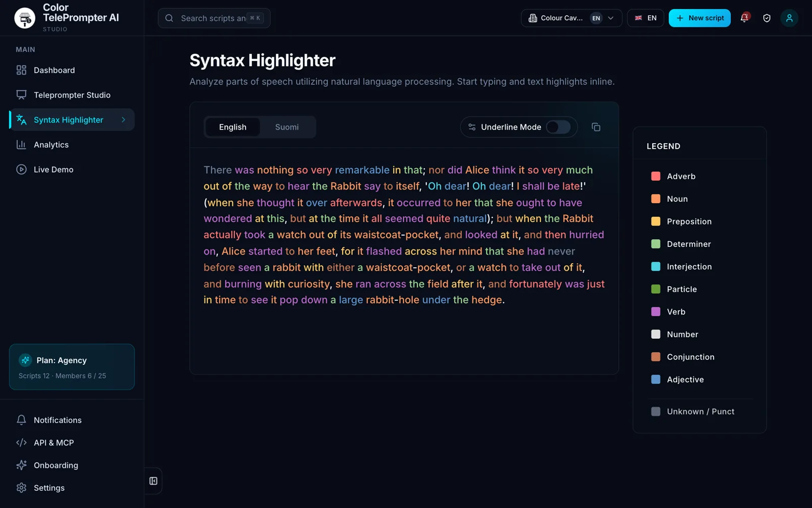Image resolution: width=812 pixels, height=508 pixels.
Task: Click the Live Demo play icon
Action: [x=21, y=170]
